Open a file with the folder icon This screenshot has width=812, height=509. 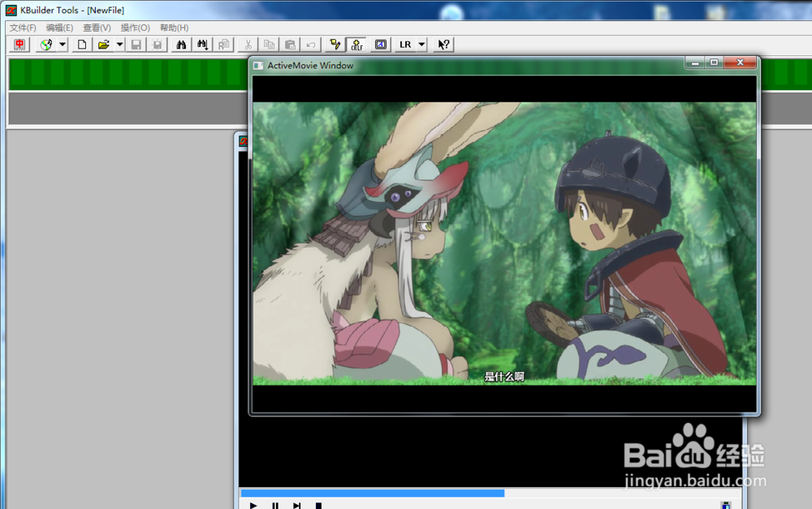point(104,45)
